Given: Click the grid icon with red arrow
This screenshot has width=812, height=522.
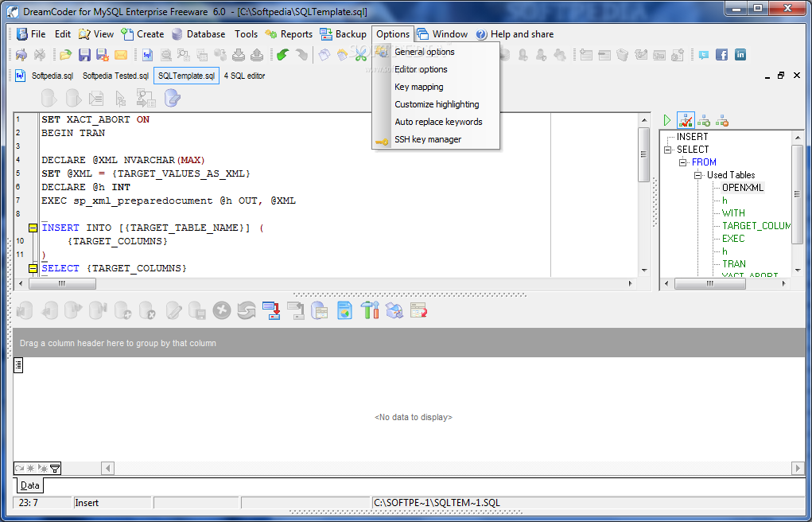Looking at the screenshot, I should [418, 310].
